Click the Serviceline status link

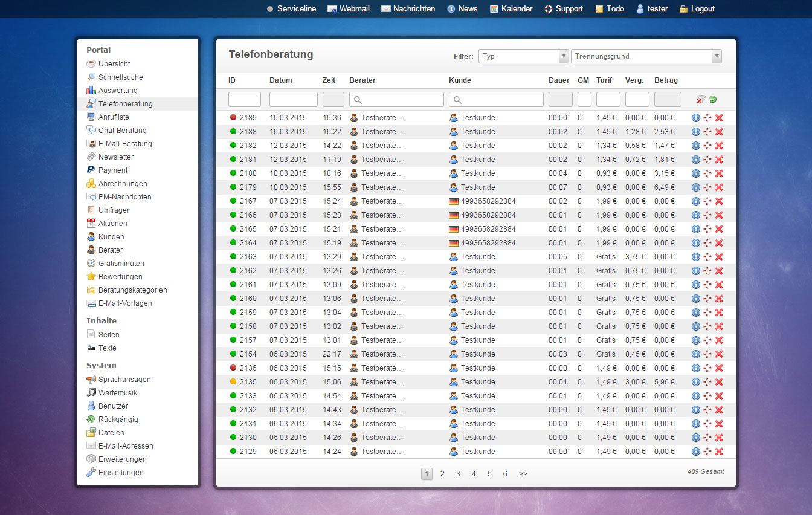[291, 9]
